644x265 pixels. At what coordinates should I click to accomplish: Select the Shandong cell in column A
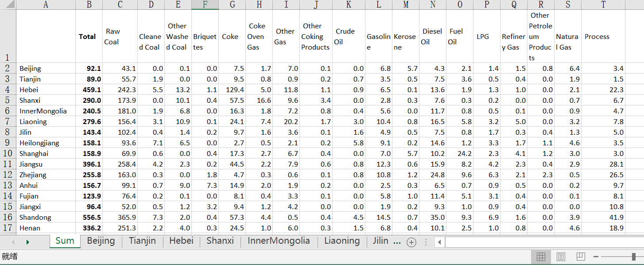(35, 218)
